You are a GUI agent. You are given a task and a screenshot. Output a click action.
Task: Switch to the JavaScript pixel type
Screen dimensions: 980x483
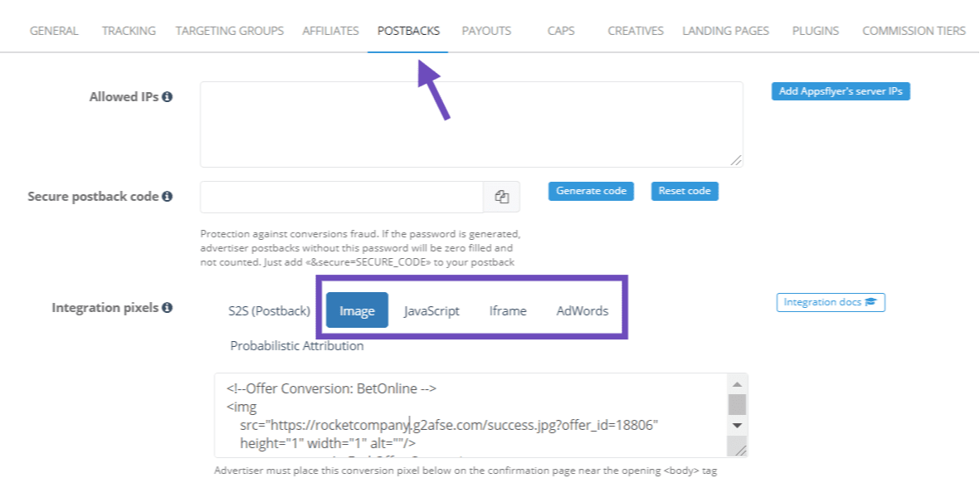point(431,310)
